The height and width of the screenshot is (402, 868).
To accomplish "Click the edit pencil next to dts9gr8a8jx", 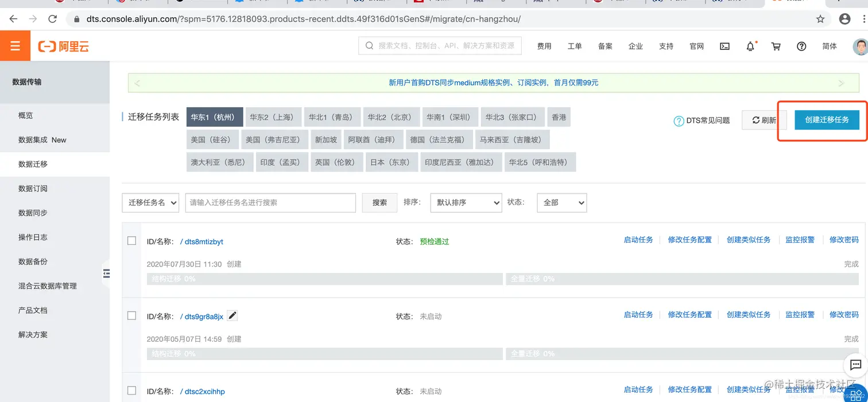I will tap(232, 315).
